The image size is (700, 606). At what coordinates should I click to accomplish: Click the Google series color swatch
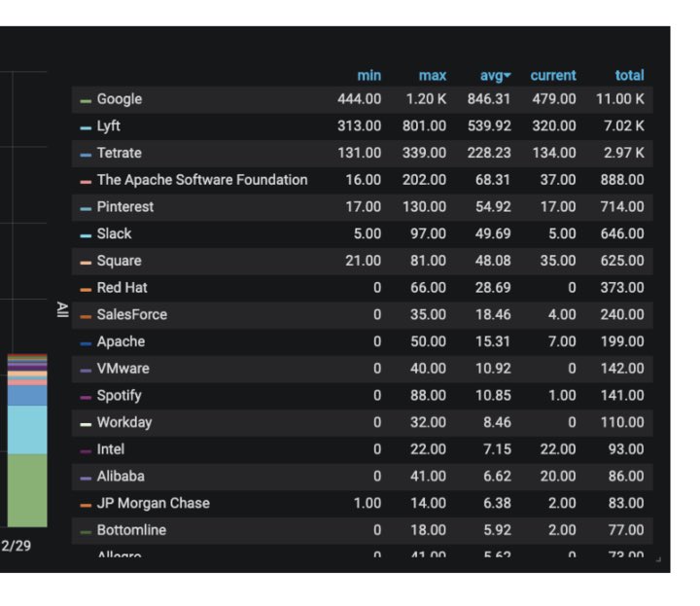pos(86,101)
